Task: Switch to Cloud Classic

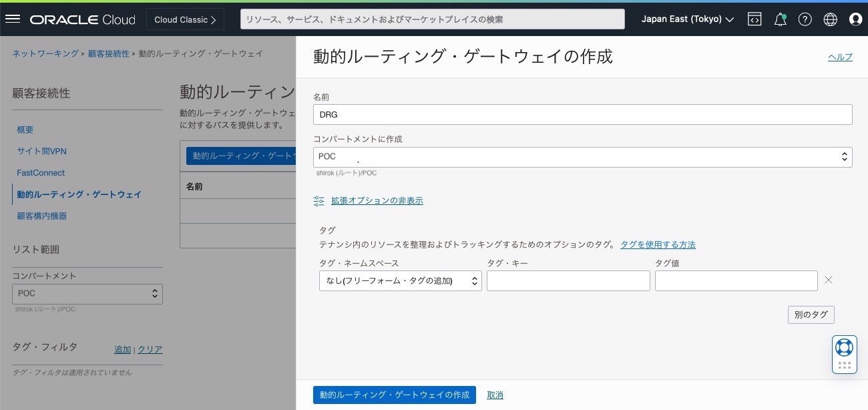Action: tap(185, 19)
